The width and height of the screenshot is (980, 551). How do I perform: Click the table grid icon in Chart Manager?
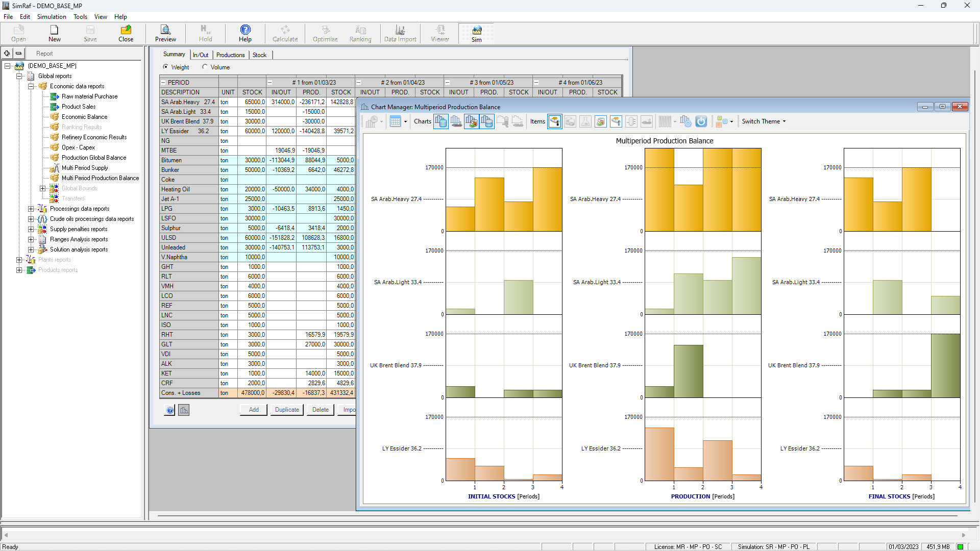tap(395, 121)
